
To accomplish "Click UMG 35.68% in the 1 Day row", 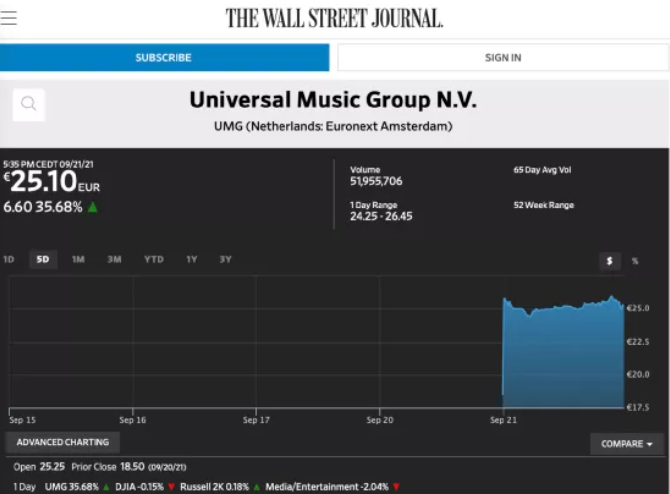I will pyautogui.click(x=72, y=487).
